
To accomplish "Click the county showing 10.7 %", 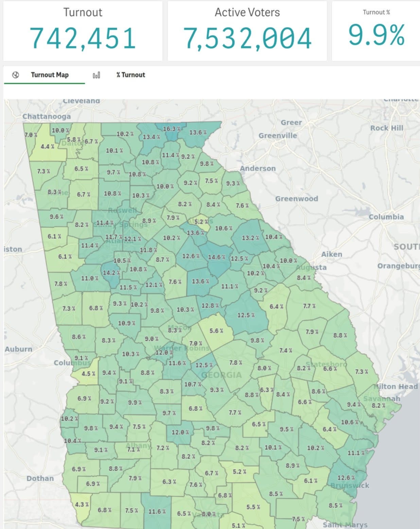I will pyautogui.click(x=192, y=384).
